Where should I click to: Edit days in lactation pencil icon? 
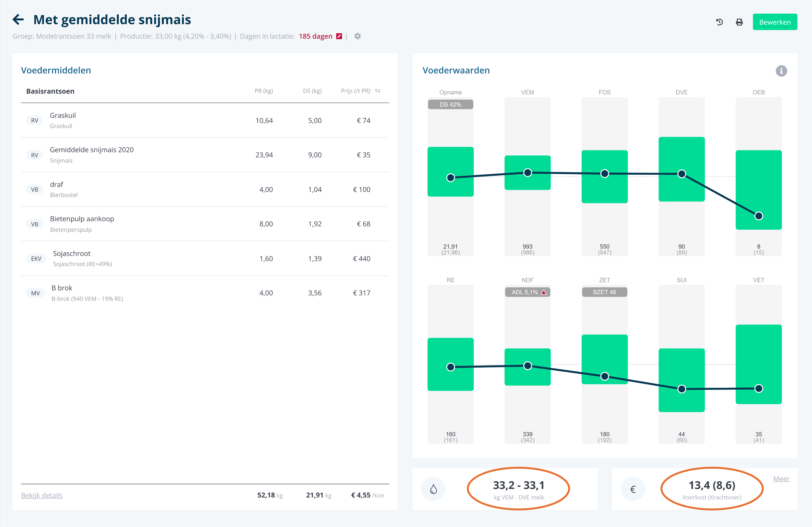point(339,36)
